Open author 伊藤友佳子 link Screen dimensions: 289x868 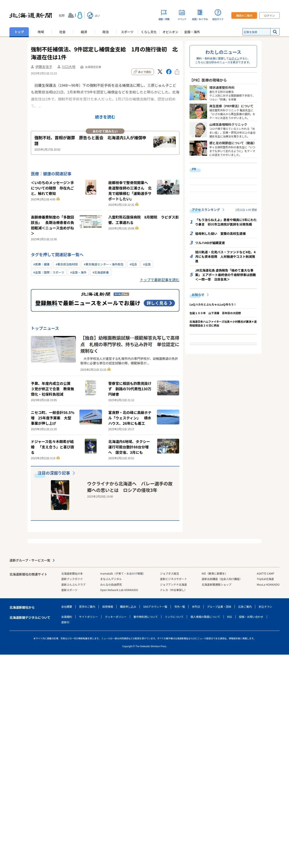click(x=44, y=67)
